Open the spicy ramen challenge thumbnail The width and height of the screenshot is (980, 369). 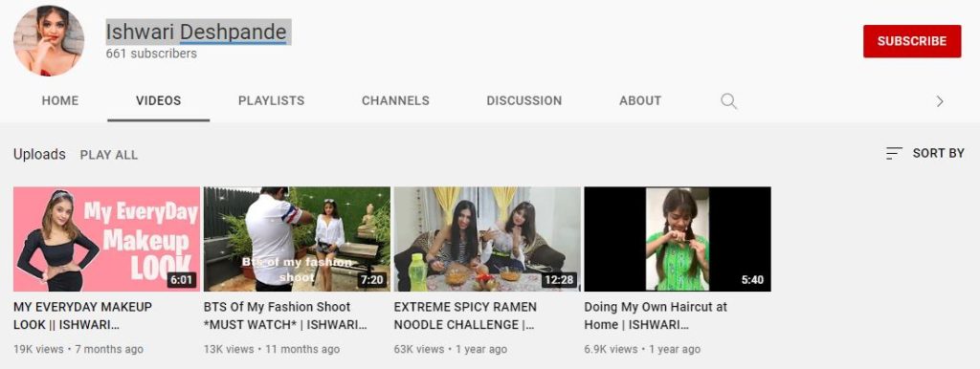pos(487,239)
